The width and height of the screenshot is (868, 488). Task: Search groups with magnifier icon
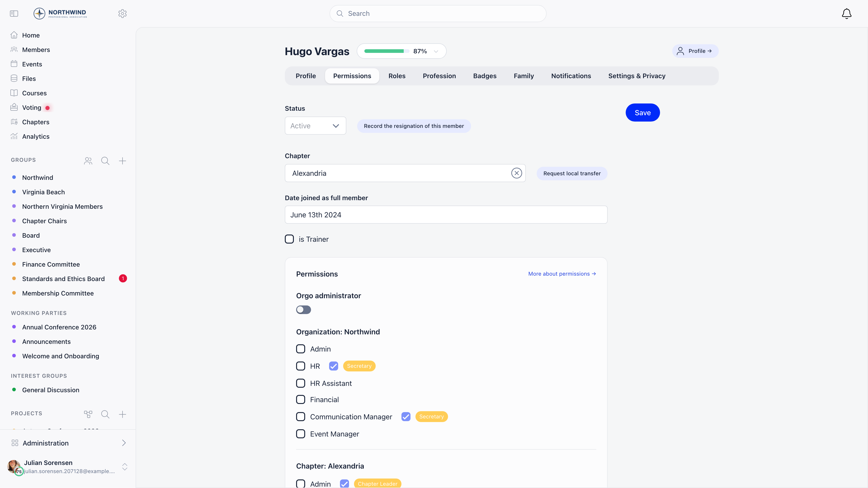point(105,161)
